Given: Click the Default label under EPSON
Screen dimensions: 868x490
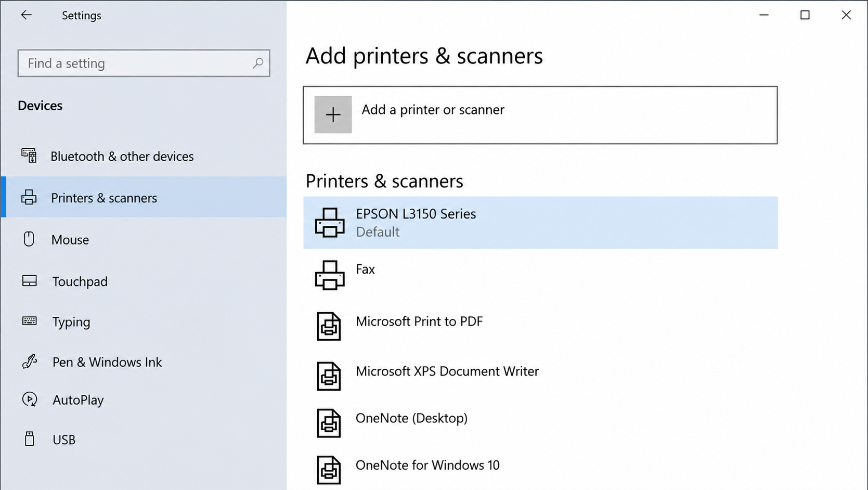Looking at the screenshot, I should click(x=378, y=232).
